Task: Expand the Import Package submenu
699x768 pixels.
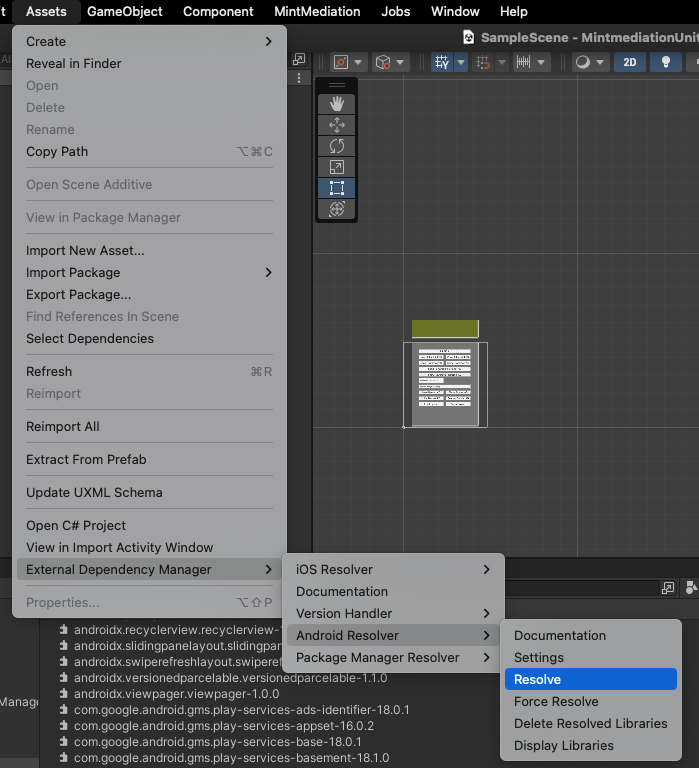Action: (149, 272)
